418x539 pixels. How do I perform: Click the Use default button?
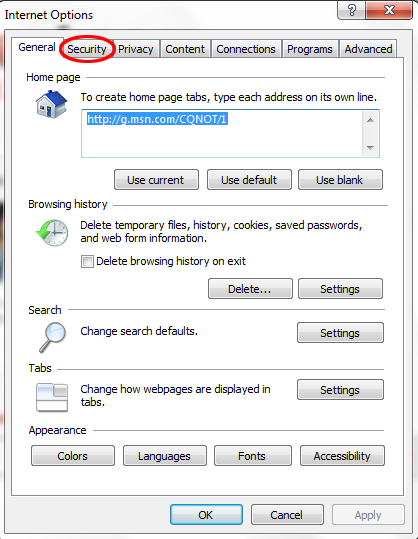(x=249, y=180)
